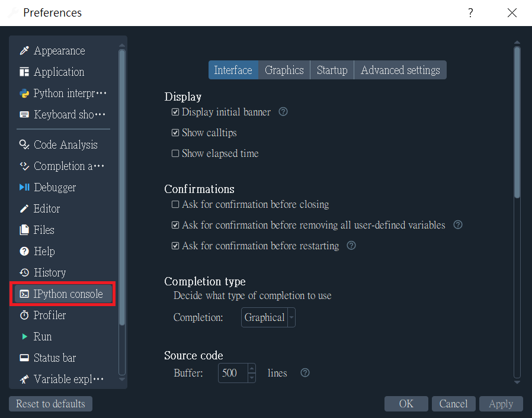Click the help icon next to Buffer lines

305,373
